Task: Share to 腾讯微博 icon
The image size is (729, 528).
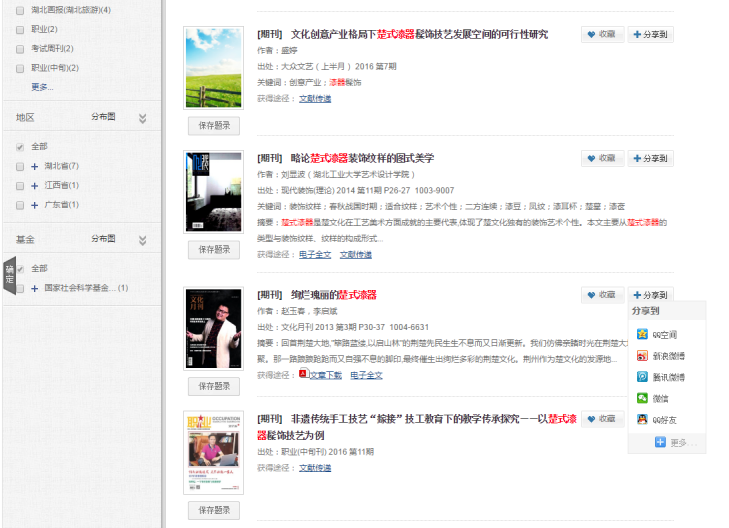Action: click(642, 376)
